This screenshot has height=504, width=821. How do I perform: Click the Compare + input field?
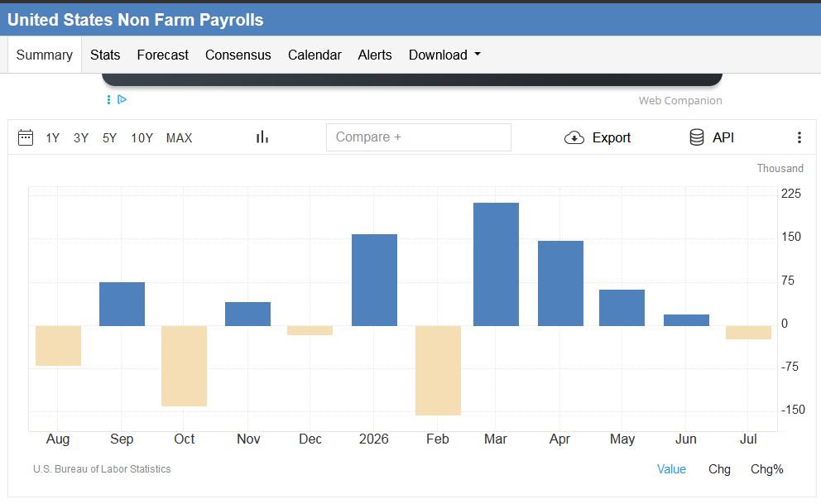[x=418, y=137]
